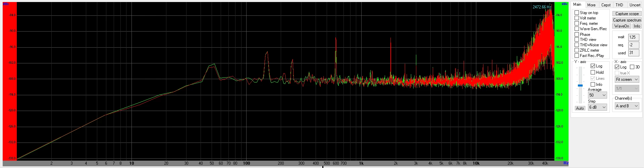Click the Hz label on frequency axis
This screenshot has width=644, height=168.
click(x=566, y=163)
